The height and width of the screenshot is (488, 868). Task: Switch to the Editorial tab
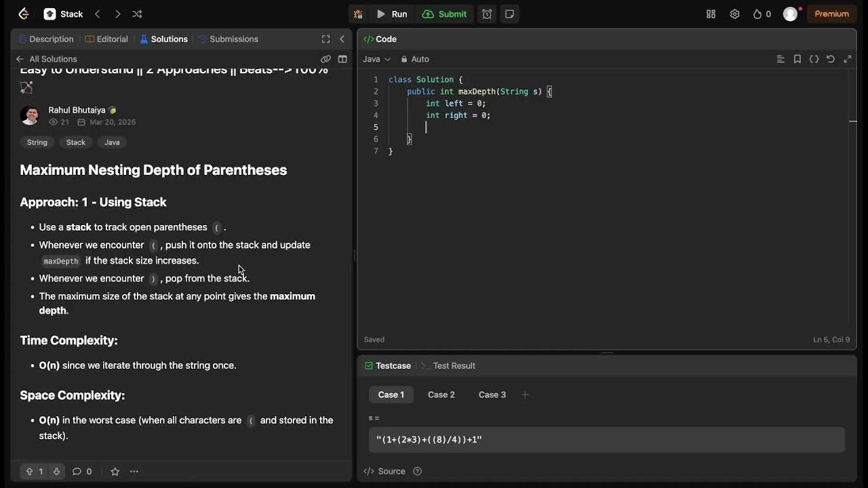tap(106, 39)
